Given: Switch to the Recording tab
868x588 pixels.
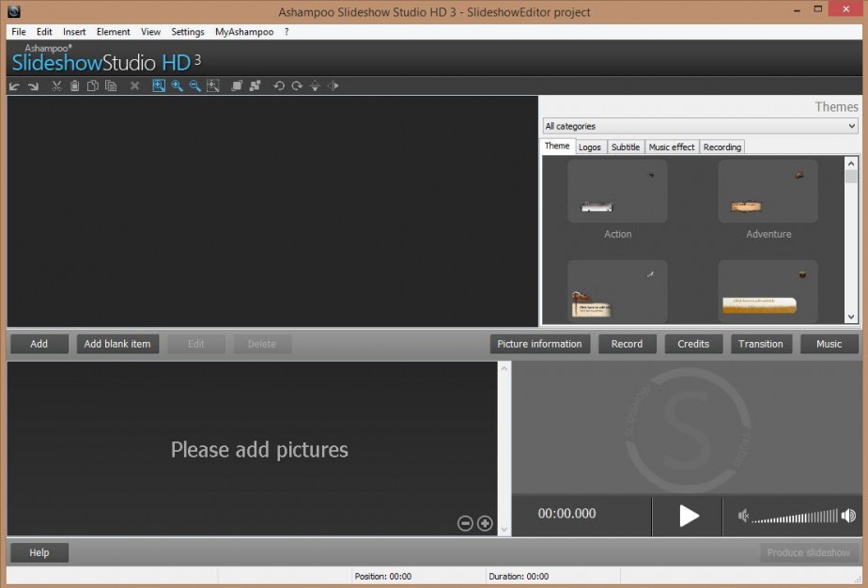Looking at the screenshot, I should point(722,147).
